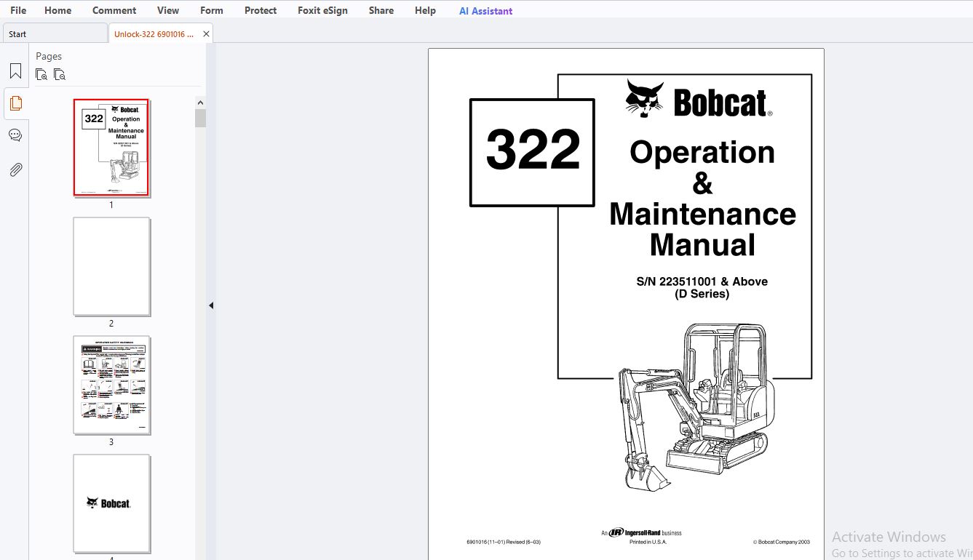The image size is (973, 560).
Task: Open the Bookmarks panel icon
Action: (x=15, y=71)
